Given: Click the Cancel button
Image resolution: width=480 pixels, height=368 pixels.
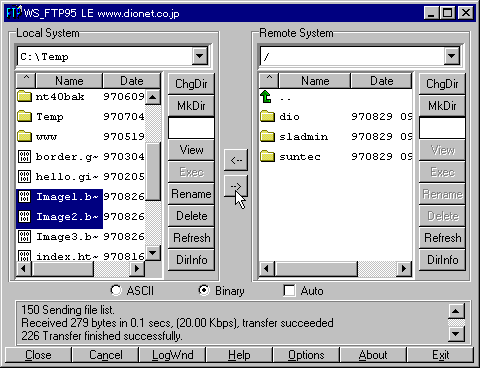Looking at the screenshot, I should 105,355.
